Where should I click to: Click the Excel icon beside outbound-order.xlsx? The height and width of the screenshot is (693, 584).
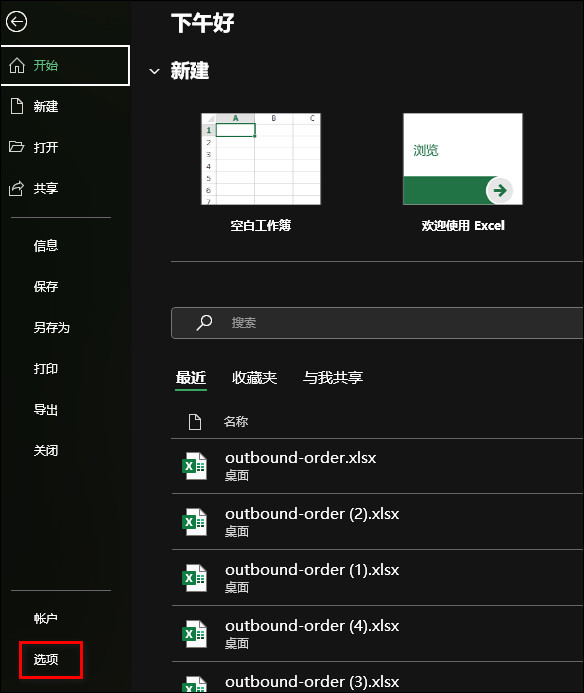195,466
